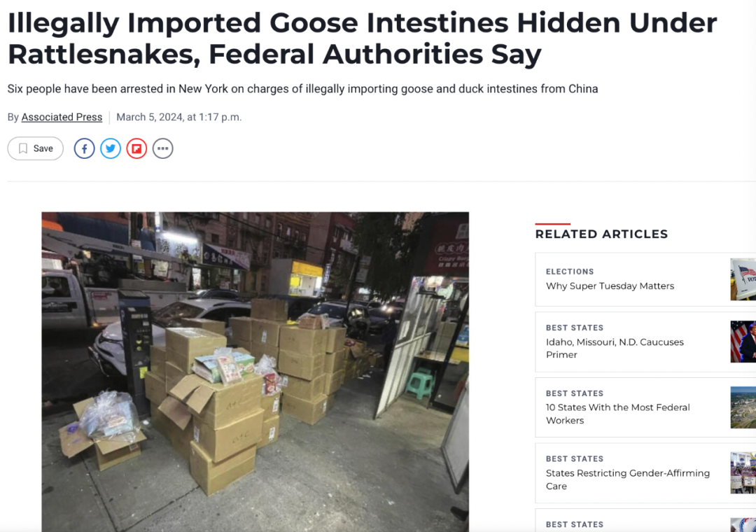The width and height of the screenshot is (756, 532).
Task: Share article via Twitter bird icon
Action: click(111, 148)
